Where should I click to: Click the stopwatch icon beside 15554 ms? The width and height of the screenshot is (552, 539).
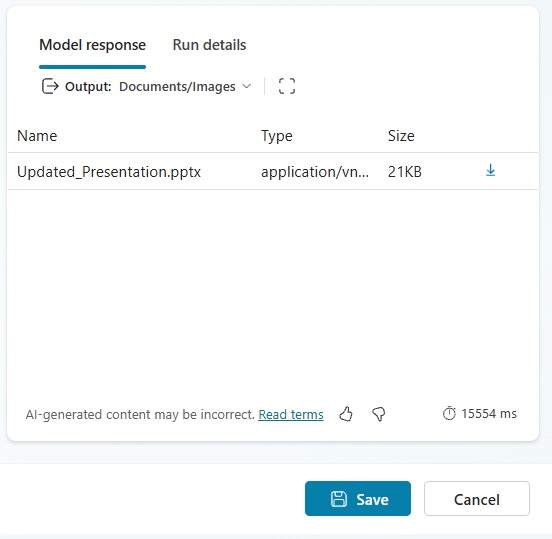coord(449,413)
